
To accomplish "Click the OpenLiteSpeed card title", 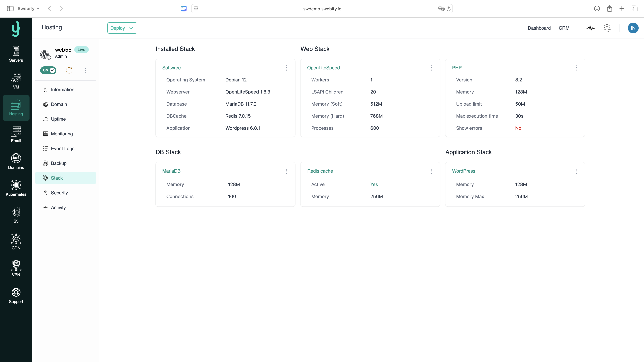I will (x=323, y=68).
